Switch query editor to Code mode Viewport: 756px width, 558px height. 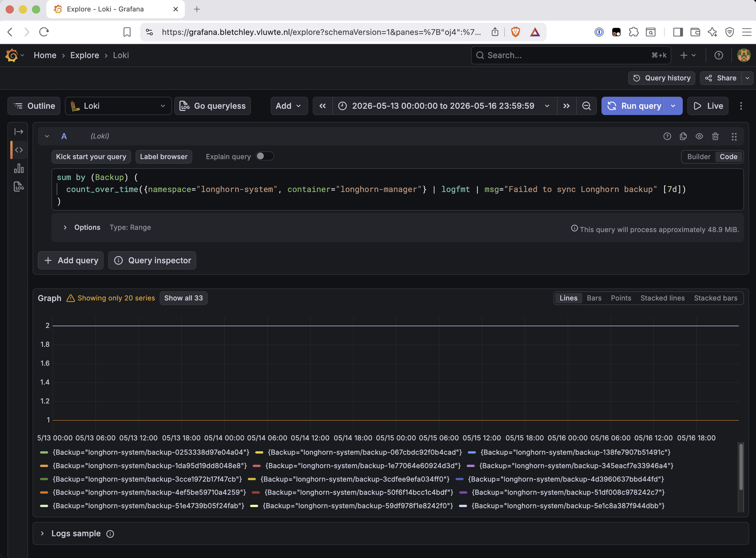[728, 157]
